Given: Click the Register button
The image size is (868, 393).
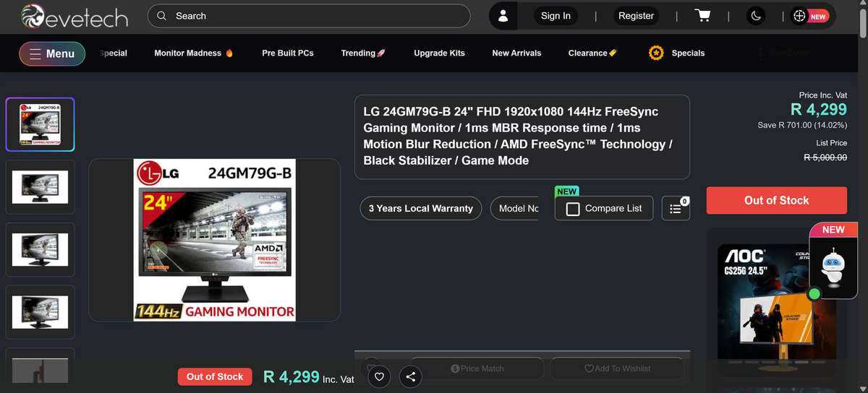Looking at the screenshot, I should click(636, 16).
